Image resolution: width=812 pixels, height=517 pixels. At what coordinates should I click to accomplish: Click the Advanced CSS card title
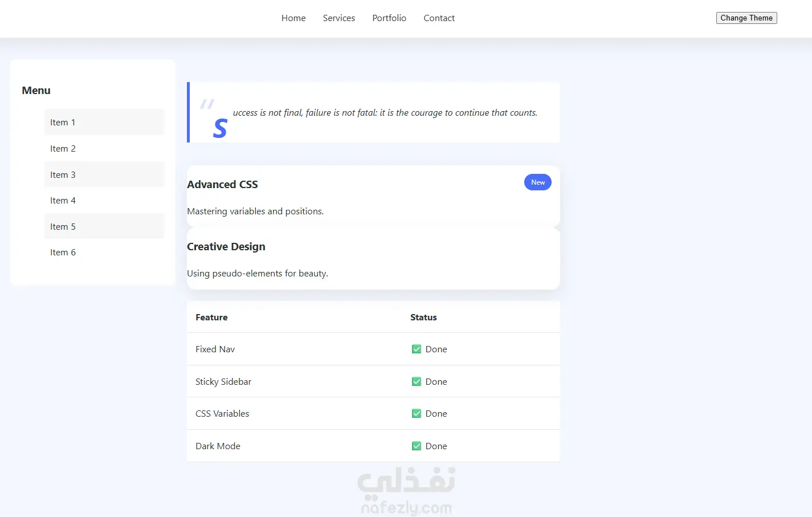coord(222,185)
